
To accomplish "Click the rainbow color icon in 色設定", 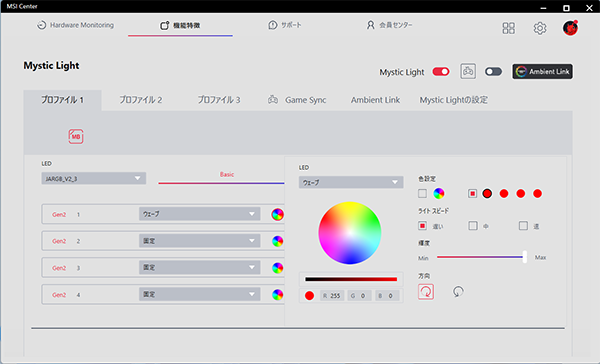I will click(439, 194).
